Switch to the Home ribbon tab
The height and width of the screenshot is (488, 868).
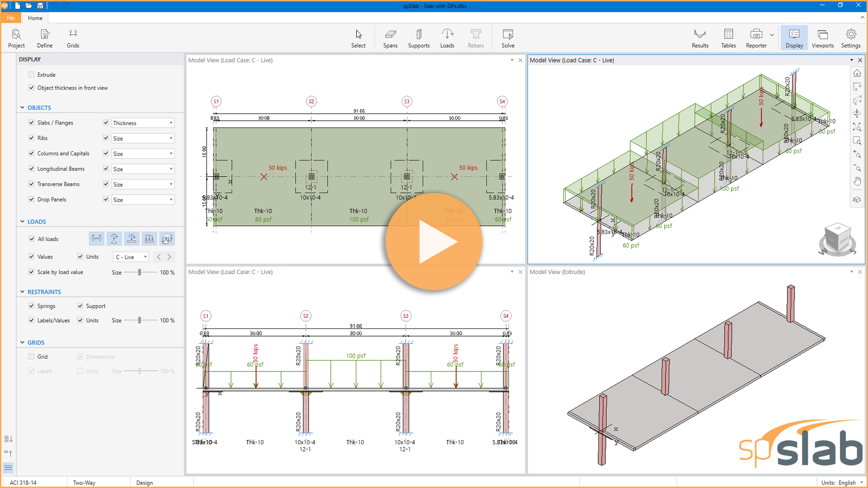pyautogui.click(x=35, y=18)
